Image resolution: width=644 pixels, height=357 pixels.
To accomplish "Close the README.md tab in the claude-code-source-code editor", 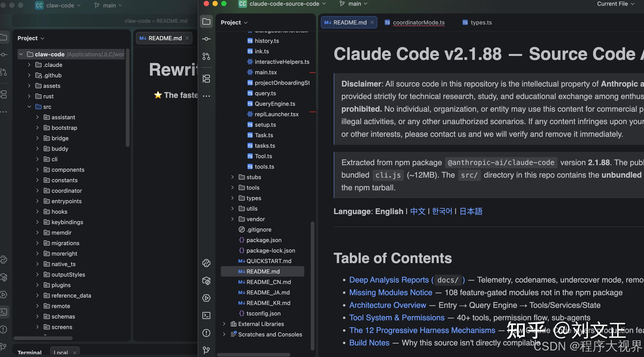I will [x=372, y=22].
